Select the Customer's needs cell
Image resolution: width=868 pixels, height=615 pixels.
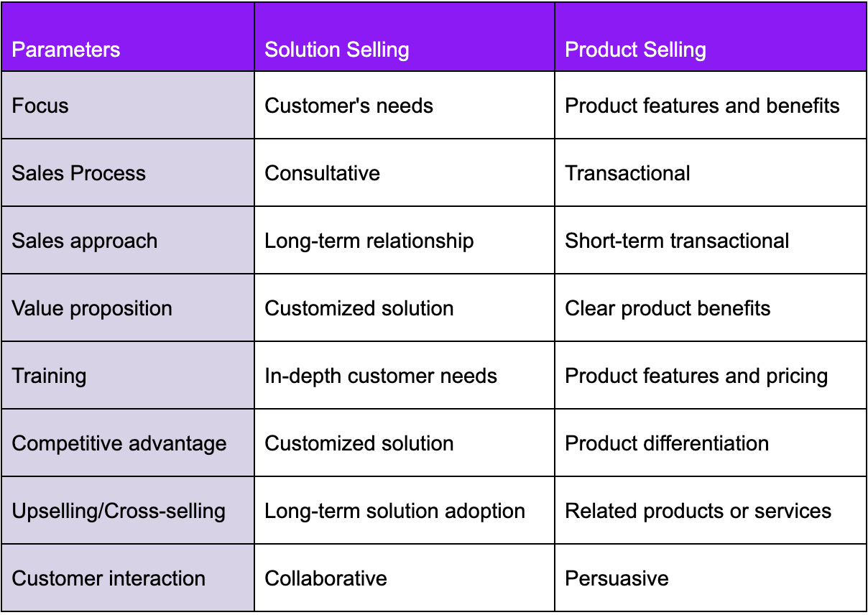405,105
